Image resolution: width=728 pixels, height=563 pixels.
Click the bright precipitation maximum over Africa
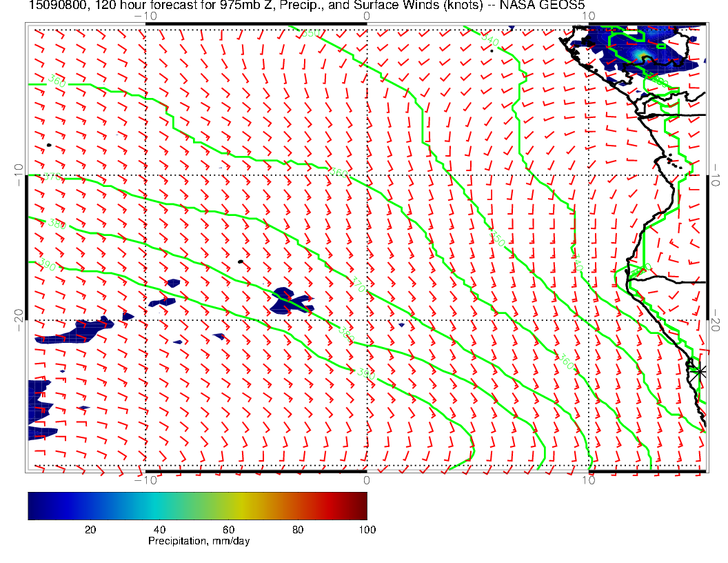(645, 58)
